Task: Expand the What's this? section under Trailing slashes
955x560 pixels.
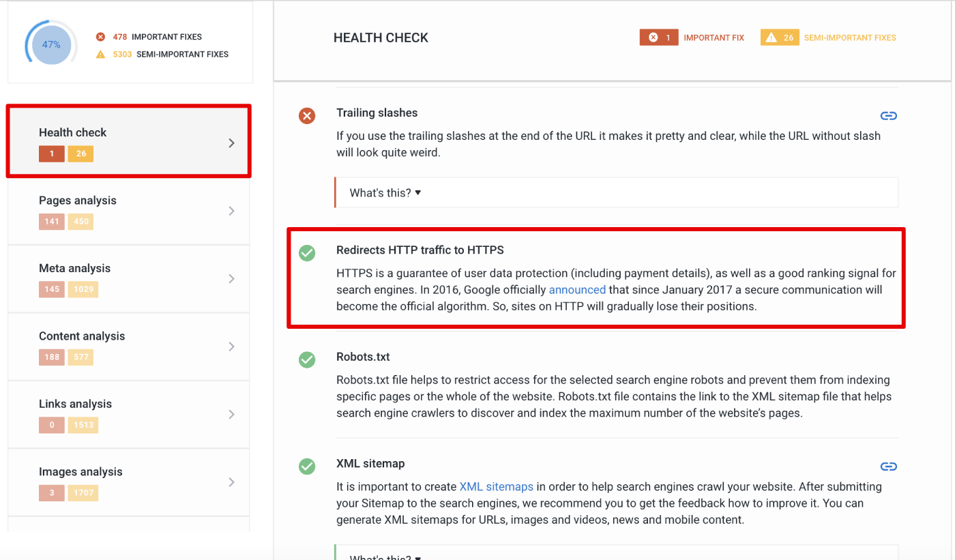Action: coord(617,192)
